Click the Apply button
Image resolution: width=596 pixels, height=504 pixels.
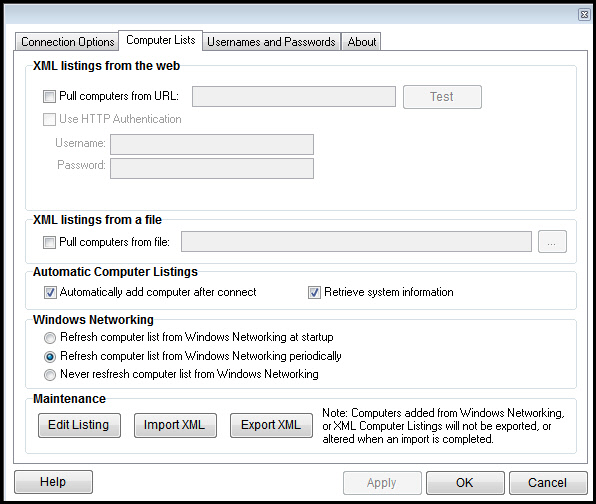click(382, 483)
